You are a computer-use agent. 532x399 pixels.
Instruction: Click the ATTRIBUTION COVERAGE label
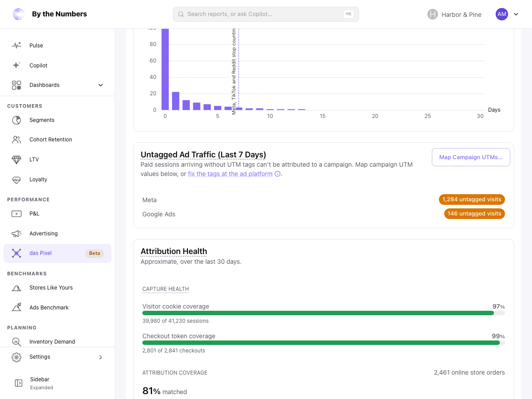pos(175,373)
